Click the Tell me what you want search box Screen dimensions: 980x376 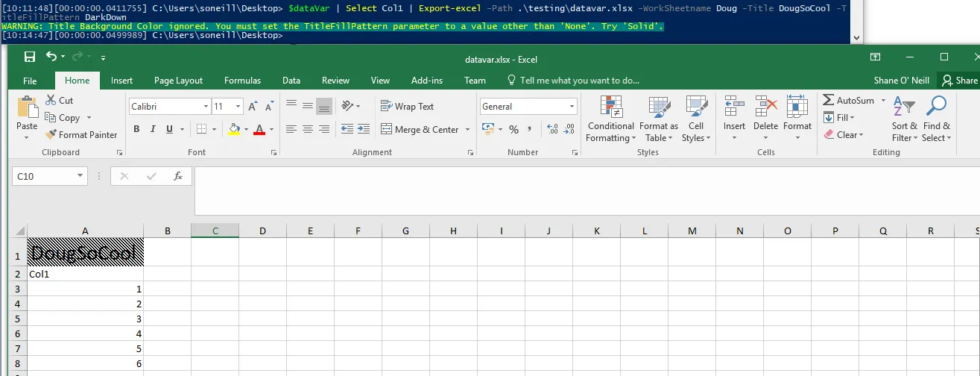click(574, 81)
